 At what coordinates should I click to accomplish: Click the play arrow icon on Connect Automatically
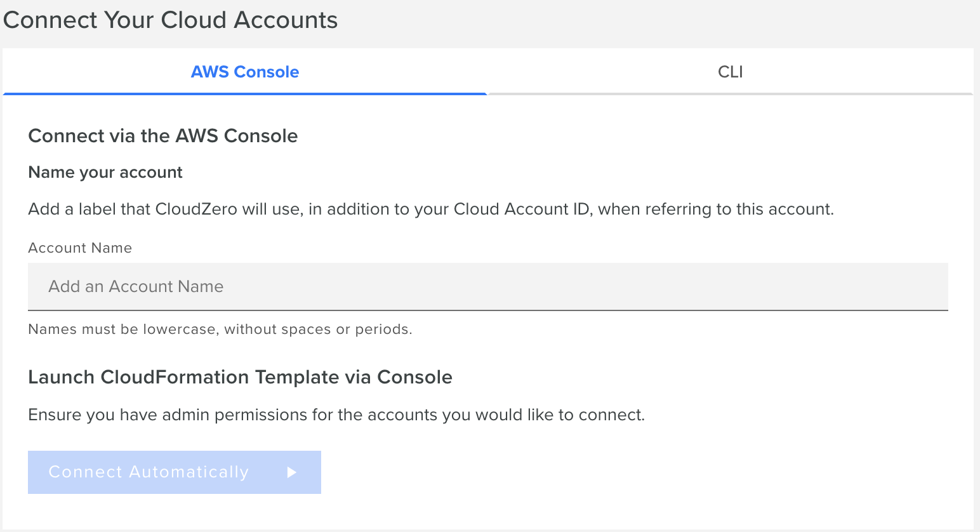pos(292,472)
